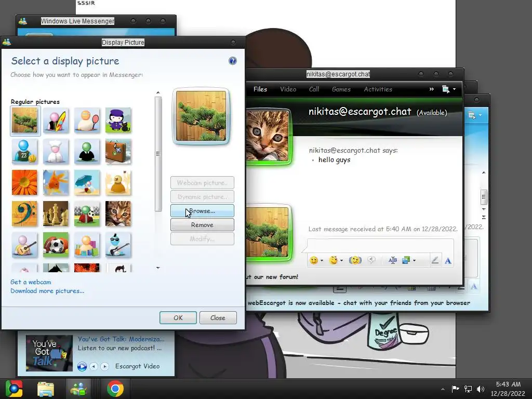Image resolution: width=532 pixels, height=399 pixels.
Task: Open the file explorer taskbar icon
Action: pos(46,389)
